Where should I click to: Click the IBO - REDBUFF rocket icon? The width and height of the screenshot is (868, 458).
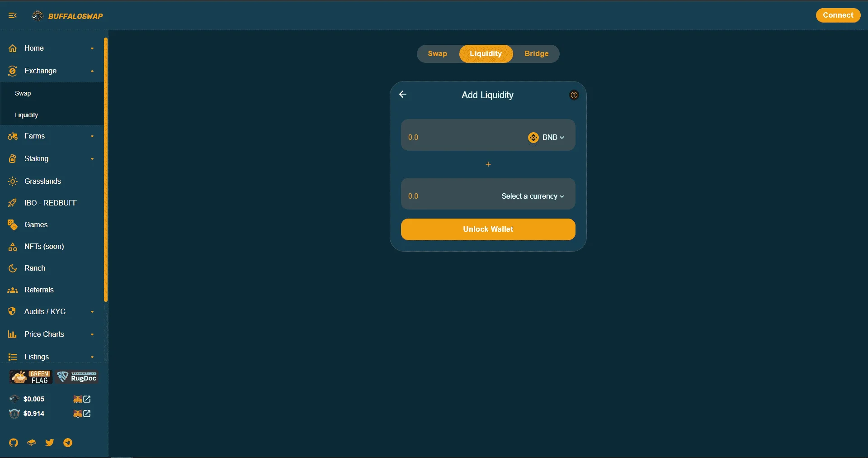(13, 203)
